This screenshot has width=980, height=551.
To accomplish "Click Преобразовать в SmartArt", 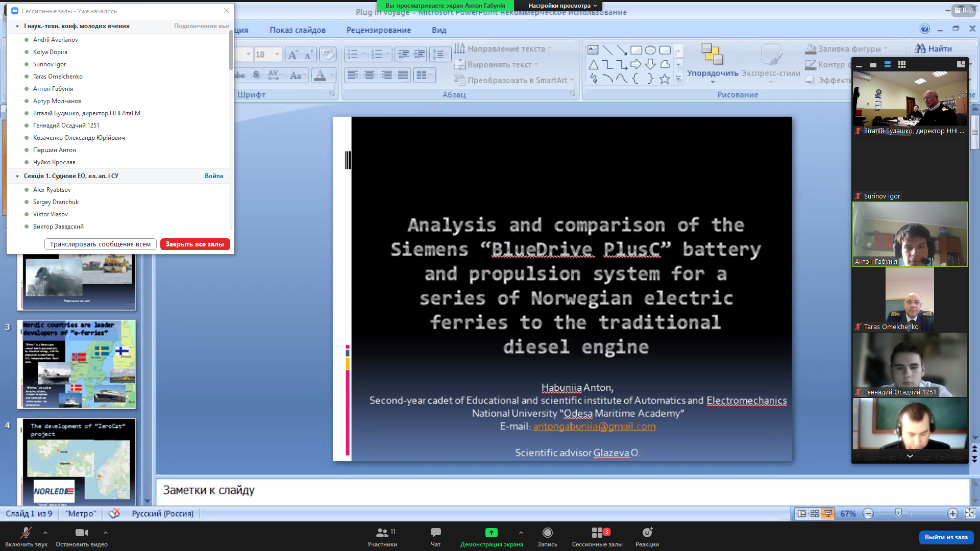I will point(514,80).
